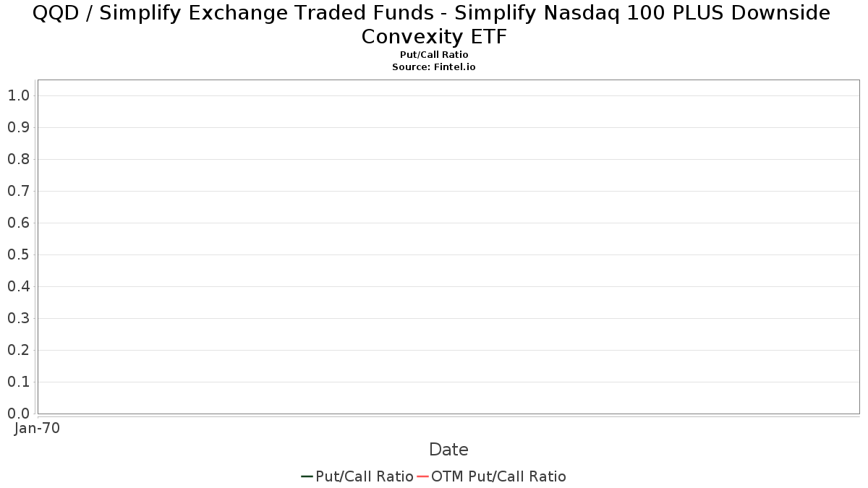This screenshot has height=488, width=868.
Task: Click the Source: Fintel.io text
Action: point(434,67)
